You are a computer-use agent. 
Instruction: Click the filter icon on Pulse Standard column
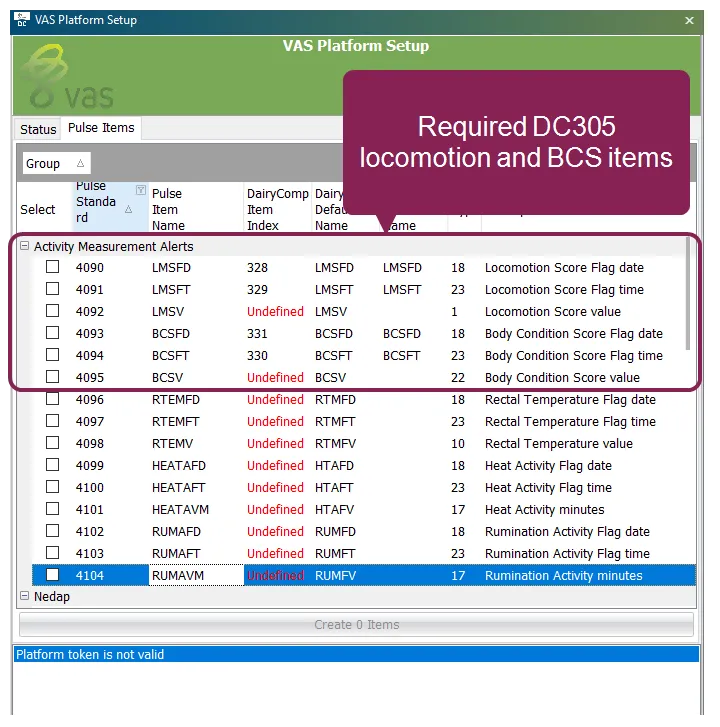(140, 190)
